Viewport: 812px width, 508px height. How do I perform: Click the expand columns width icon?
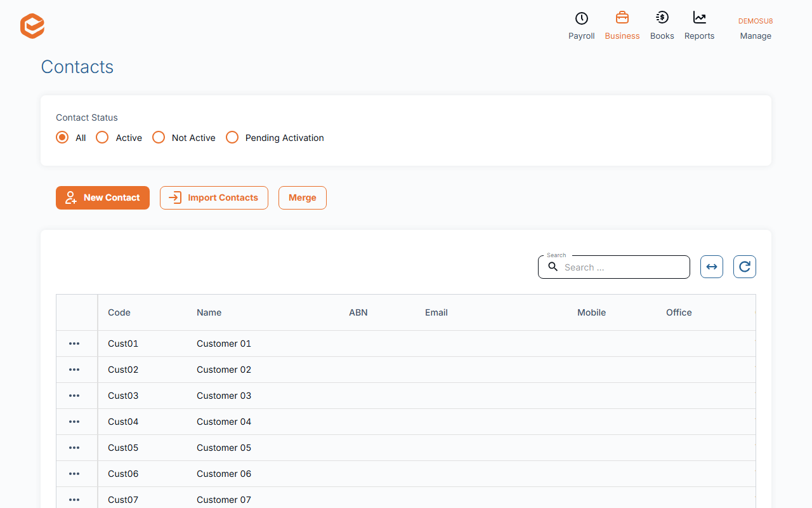click(x=712, y=267)
